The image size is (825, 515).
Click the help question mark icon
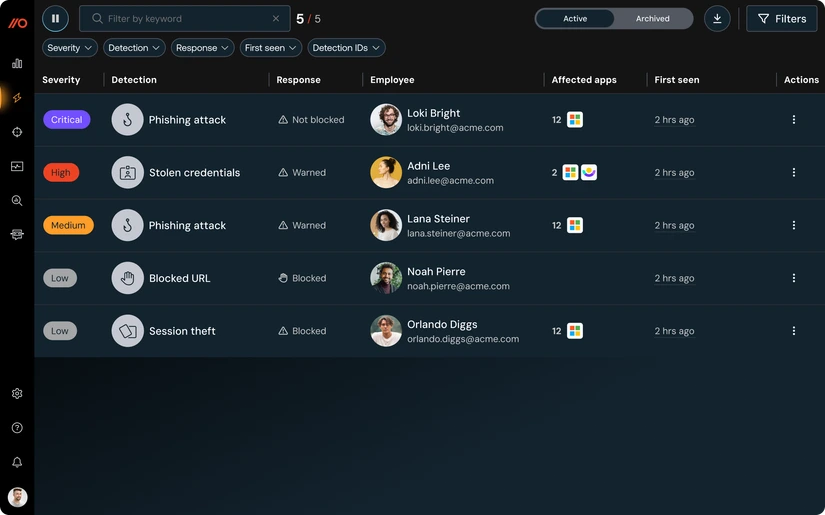click(x=17, y=428)
